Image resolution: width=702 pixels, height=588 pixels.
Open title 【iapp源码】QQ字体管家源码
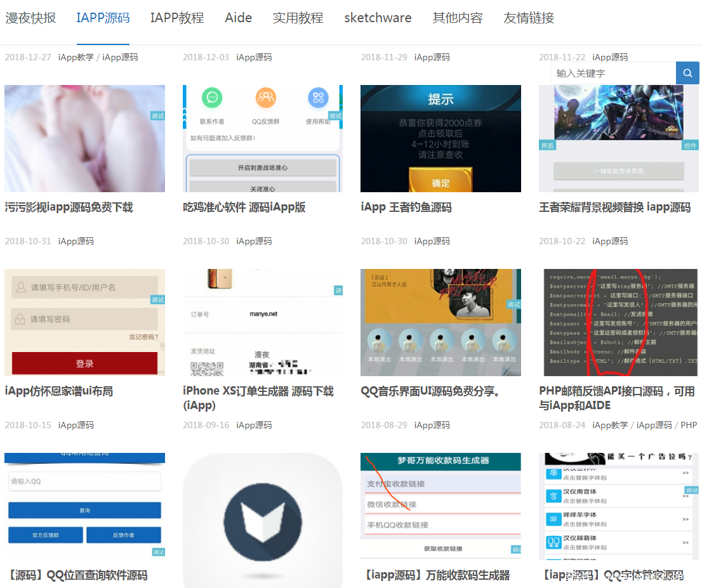(612, 575)
